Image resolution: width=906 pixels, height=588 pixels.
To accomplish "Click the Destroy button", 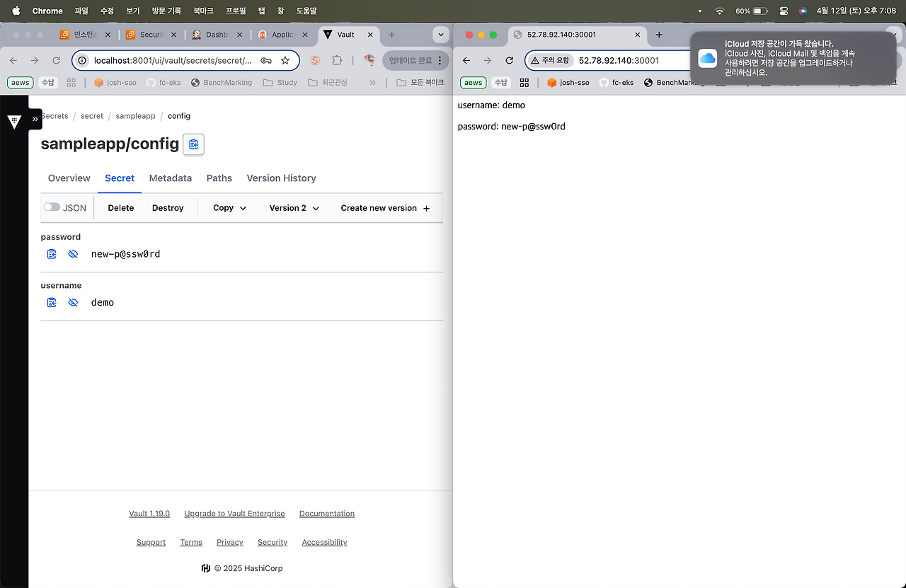I will pyautogui.click(x=168, y=208).
